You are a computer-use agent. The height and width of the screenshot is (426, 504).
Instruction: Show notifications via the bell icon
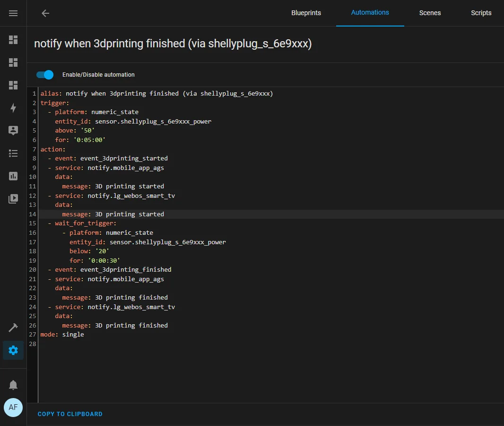point(13,384)
